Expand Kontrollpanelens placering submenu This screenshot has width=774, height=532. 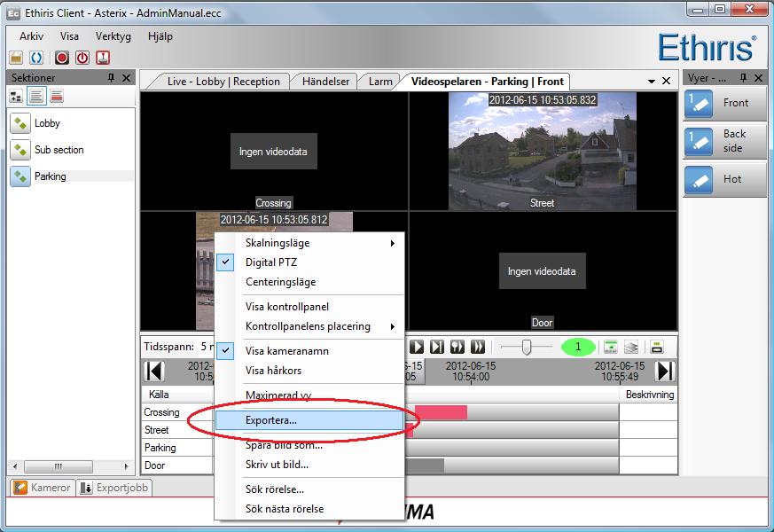(309, 326)
